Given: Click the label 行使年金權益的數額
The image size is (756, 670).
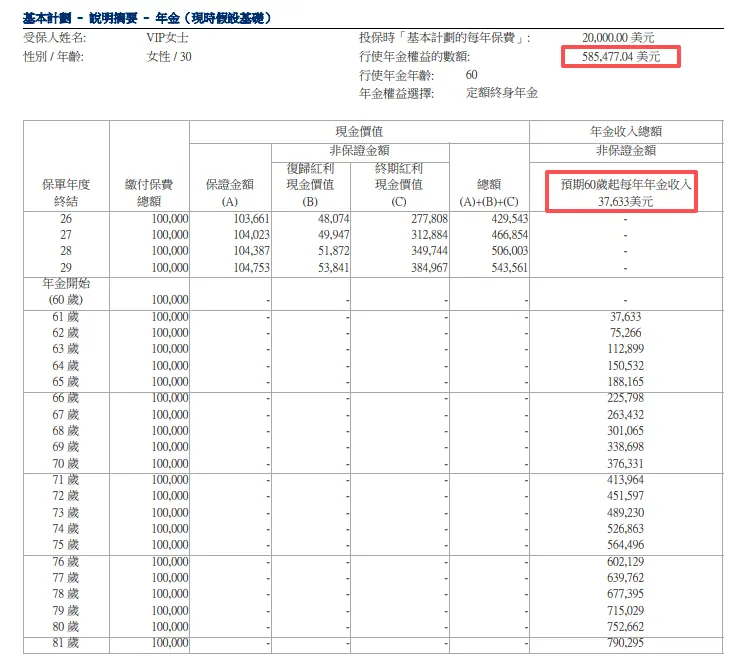Looking at the screenshot, I should click(x=414, y=57).
